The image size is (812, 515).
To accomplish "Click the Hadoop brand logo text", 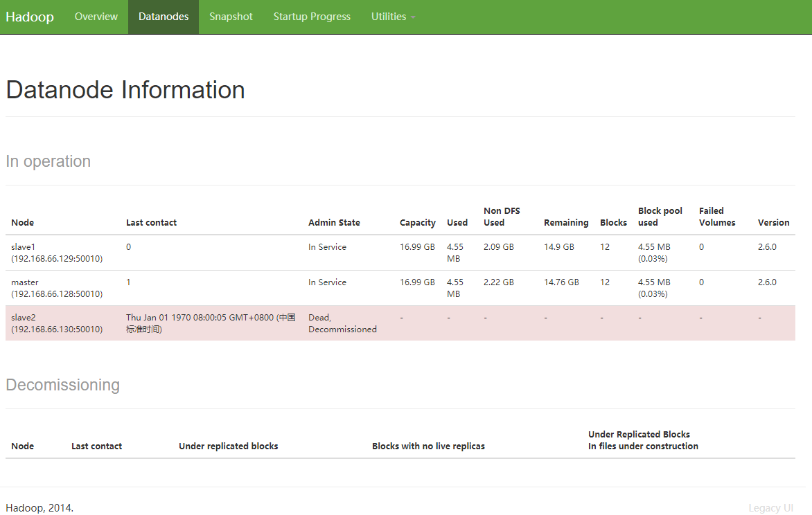I will pos(30,17).
